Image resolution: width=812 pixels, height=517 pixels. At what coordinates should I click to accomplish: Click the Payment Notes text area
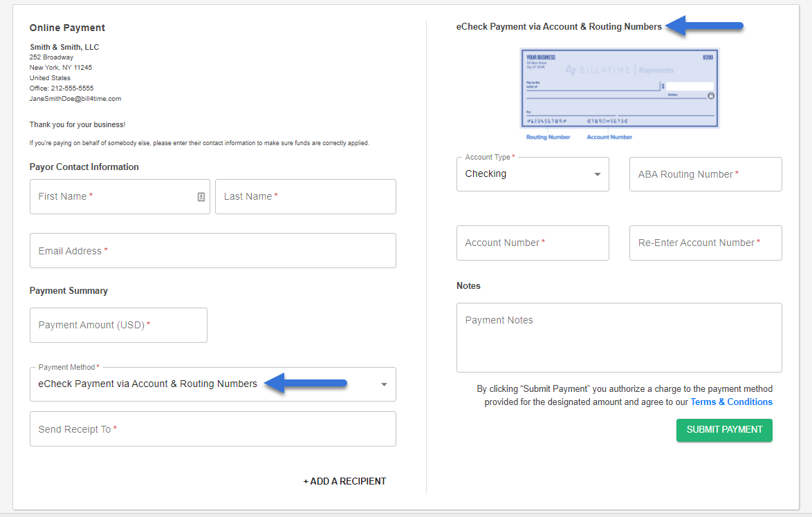[x=619, y=337]
